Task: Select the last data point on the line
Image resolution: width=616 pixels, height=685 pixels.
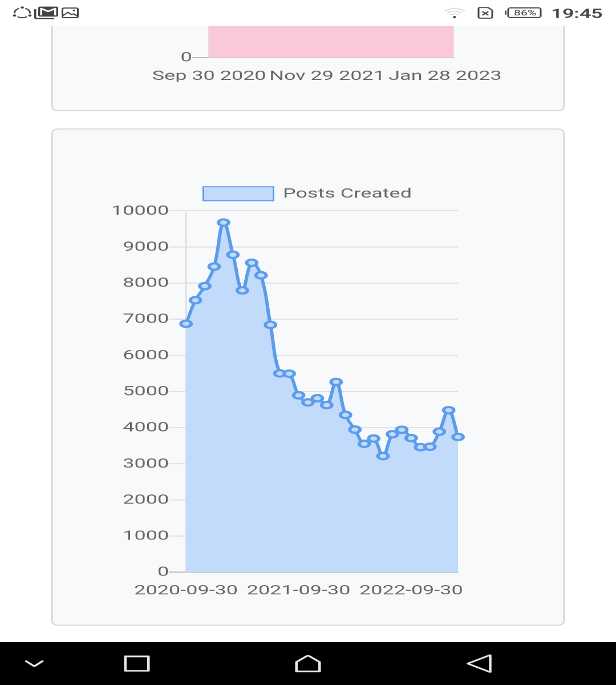Action: coord(458,437)
